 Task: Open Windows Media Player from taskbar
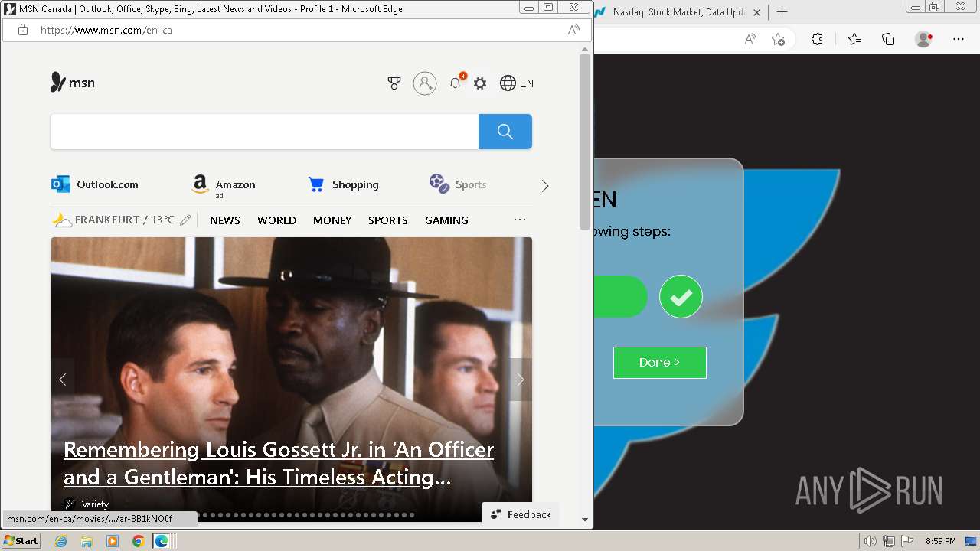[113, 541]
